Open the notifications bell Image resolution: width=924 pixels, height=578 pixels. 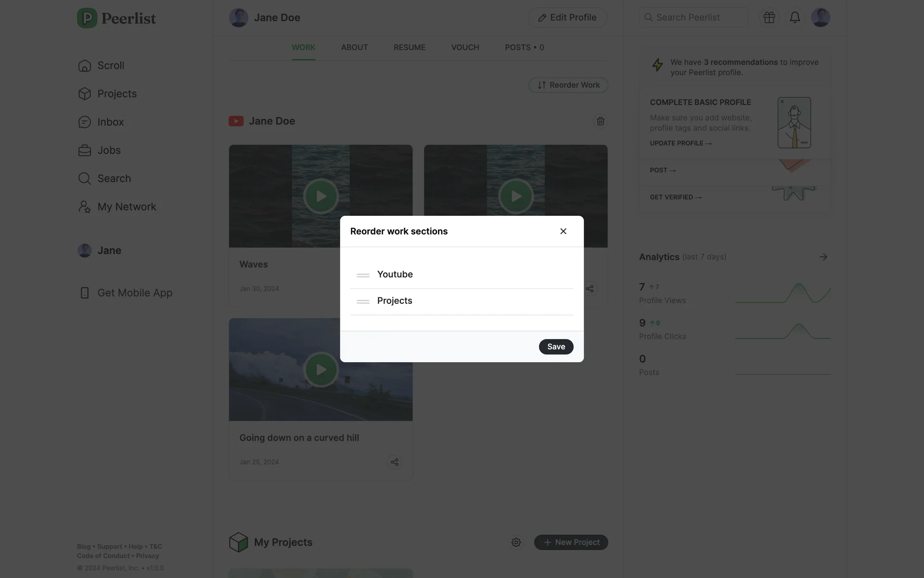click(795, 17)
